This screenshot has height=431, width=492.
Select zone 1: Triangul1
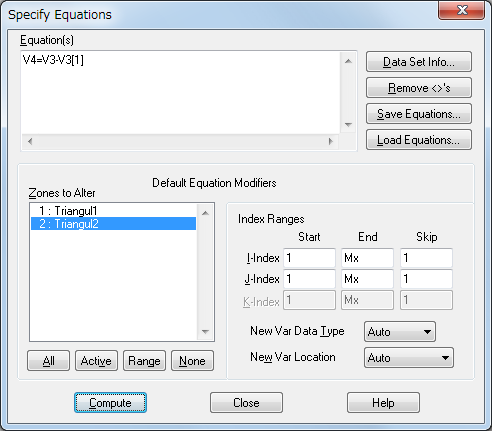(113, 211)
